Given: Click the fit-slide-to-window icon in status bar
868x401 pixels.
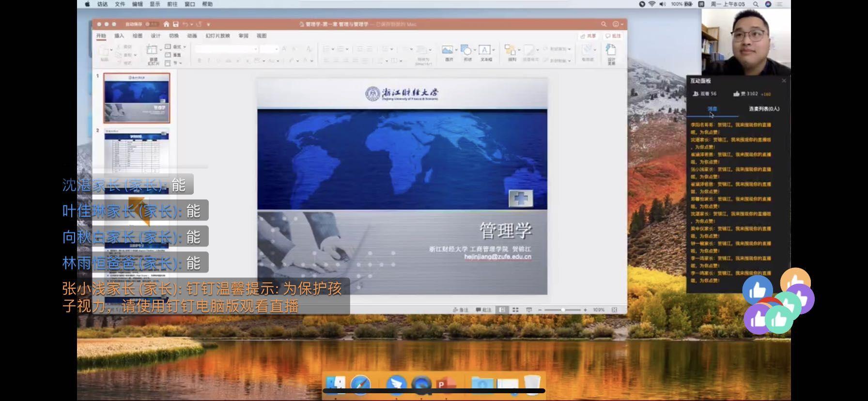Looking at the screenshot, I should 614,310.
